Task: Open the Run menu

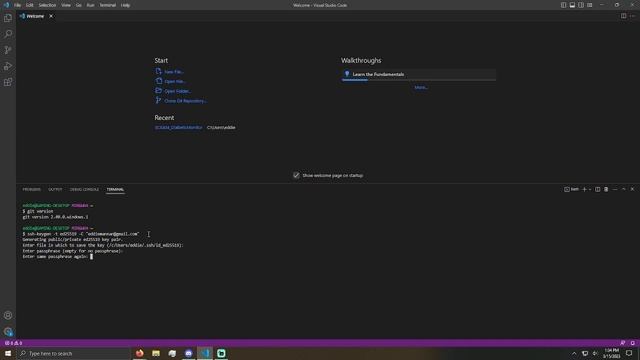Action: (90, 5)
